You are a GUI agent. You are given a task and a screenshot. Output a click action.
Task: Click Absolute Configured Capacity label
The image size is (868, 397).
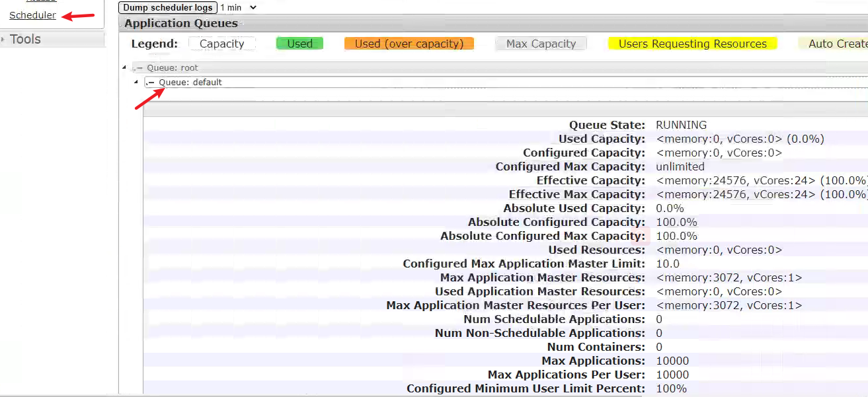click(557, 222)
